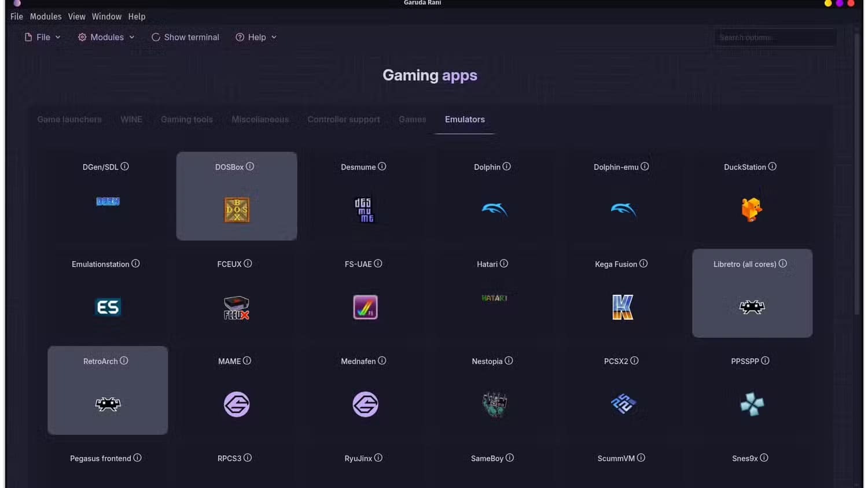
Task: Show info for PCSX2
Action: [634, 361]
